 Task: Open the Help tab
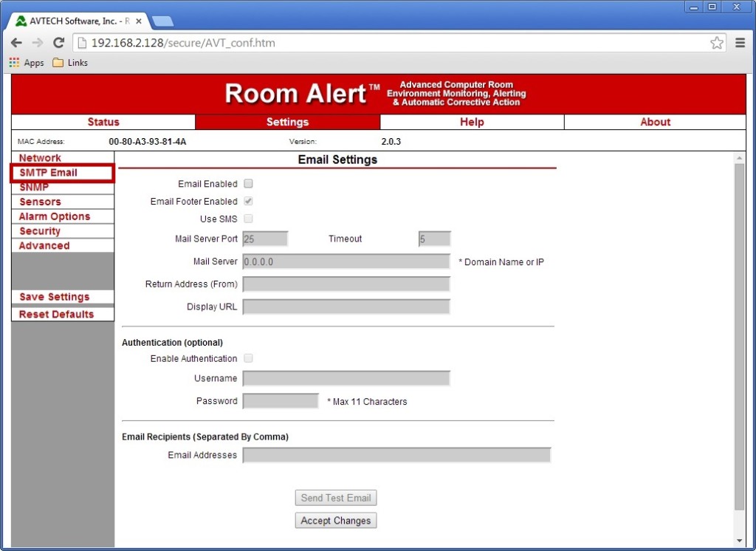click(471, 121)
